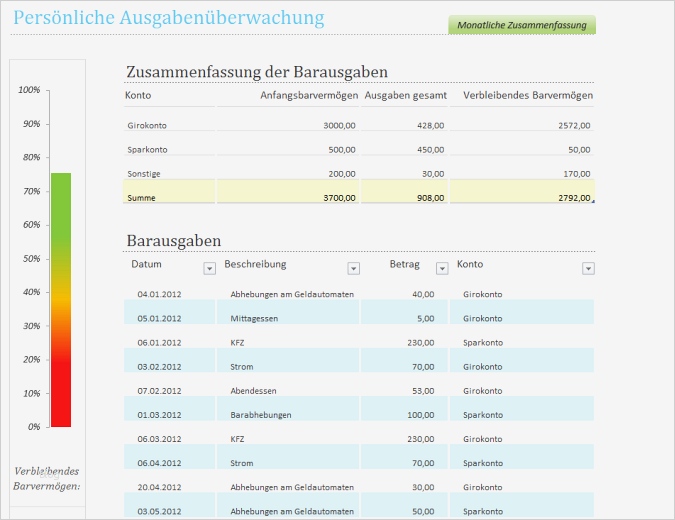675x520 pixels.
Task: Open the Datum column filter dropdown
Action: point(209,268)
